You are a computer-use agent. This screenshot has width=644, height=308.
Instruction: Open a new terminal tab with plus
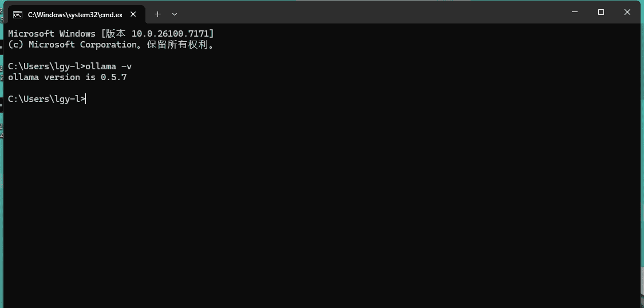click(158, 14)
